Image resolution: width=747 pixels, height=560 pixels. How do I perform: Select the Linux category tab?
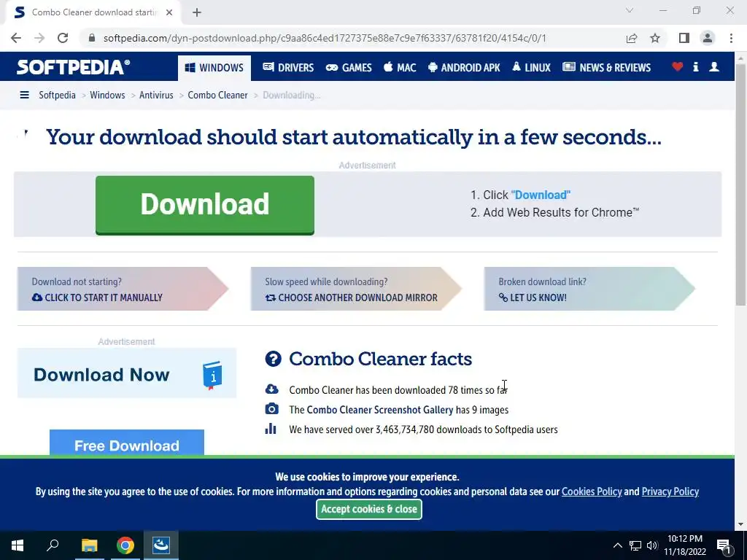[531, 68]
